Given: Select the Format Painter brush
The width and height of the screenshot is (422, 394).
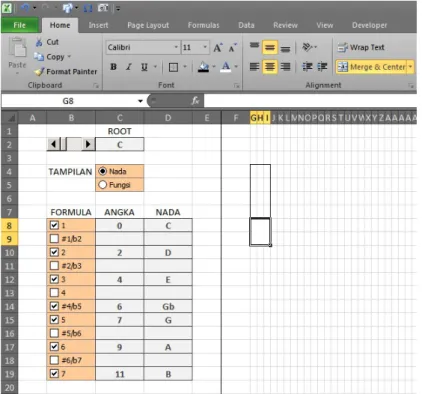Looking at the screenshot, I should click(x=39, y=71).
